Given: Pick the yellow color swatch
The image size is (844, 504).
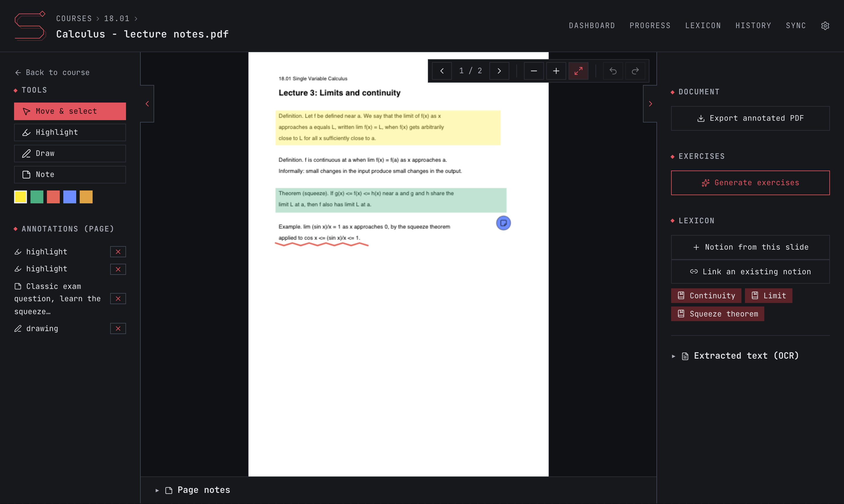Looking at the screenshot, I should pos(21,197).
